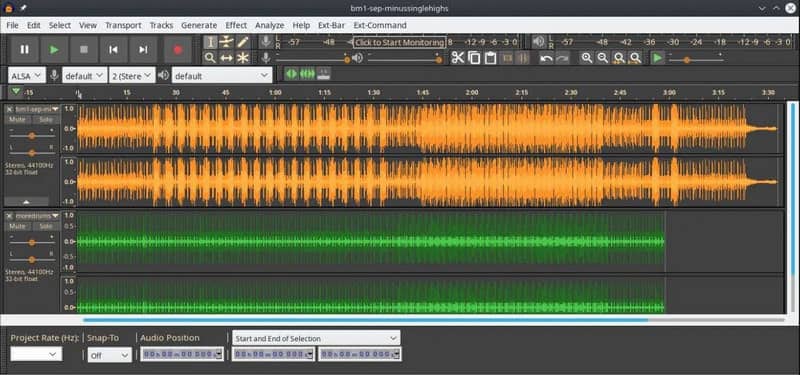
Task: Click the horizontal timeline scrollbar
Action: point(366,320)
